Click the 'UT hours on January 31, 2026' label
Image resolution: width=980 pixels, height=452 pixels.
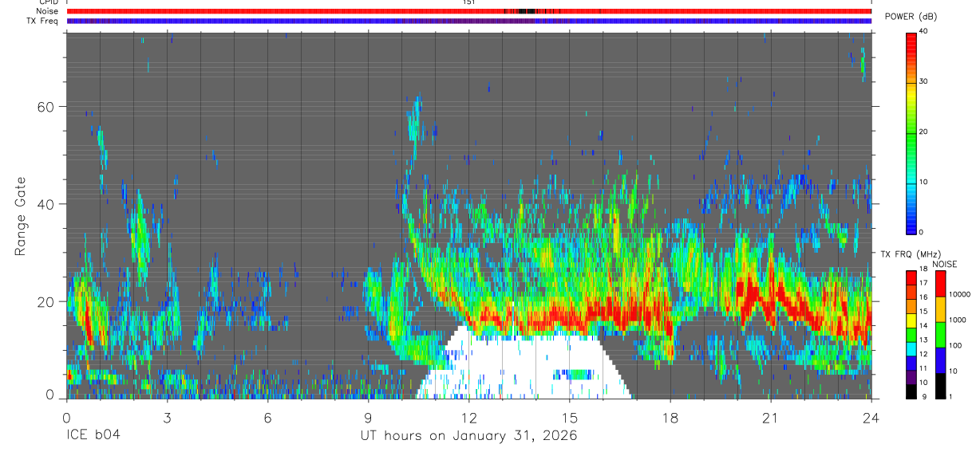click(x=468, y=436)
